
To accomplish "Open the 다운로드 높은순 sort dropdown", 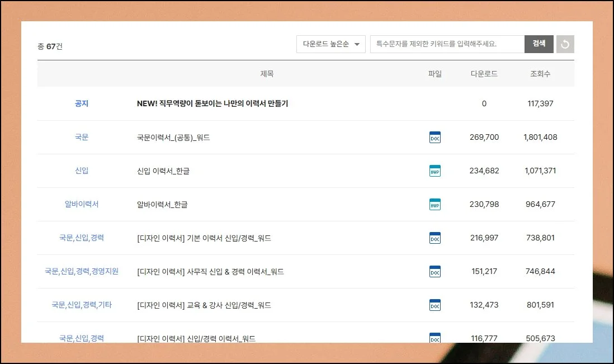I will (x=330, y=44).
